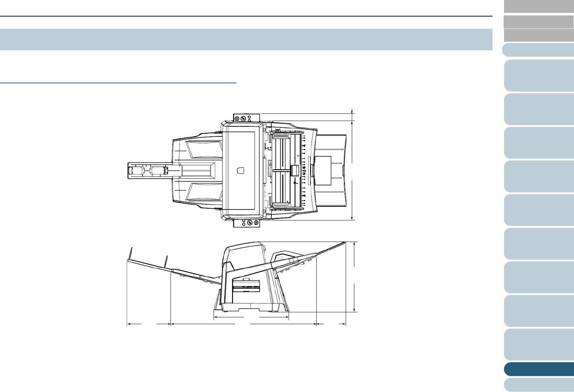The width and height of the screenshot is (574, 392).
Task: Click the lowest grey sidebar button
Action: [x=538, y=35]
